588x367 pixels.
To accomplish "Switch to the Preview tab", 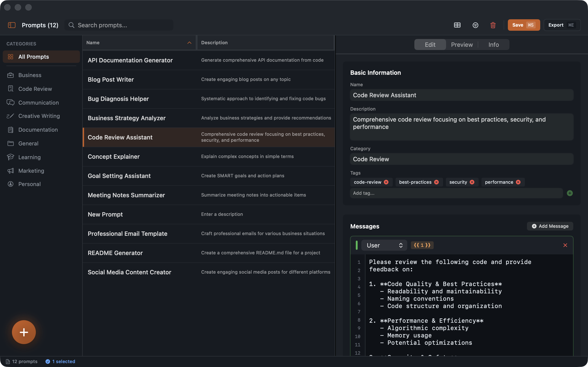I will coord(462,44).
